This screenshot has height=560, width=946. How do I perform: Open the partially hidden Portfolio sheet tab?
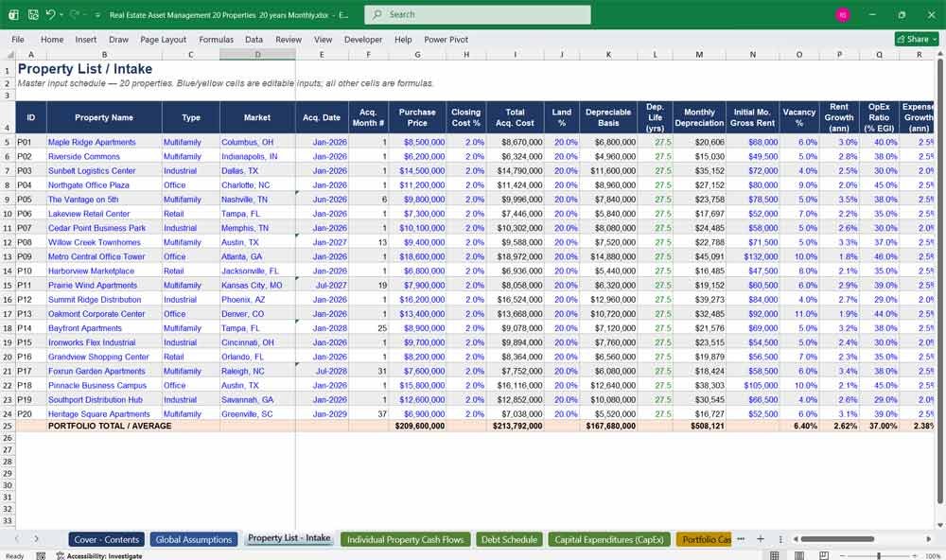(704, 539)
